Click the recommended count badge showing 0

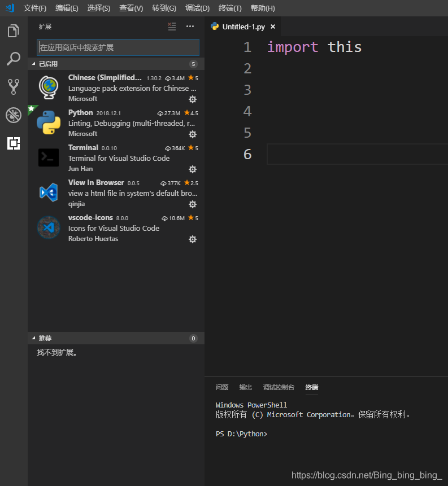tap(193, 338)
